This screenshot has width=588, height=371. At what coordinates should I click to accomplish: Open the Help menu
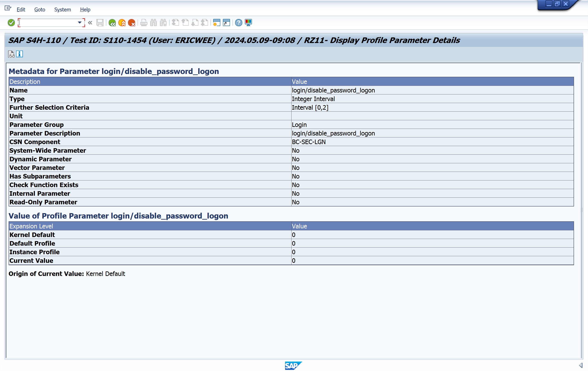85,9
